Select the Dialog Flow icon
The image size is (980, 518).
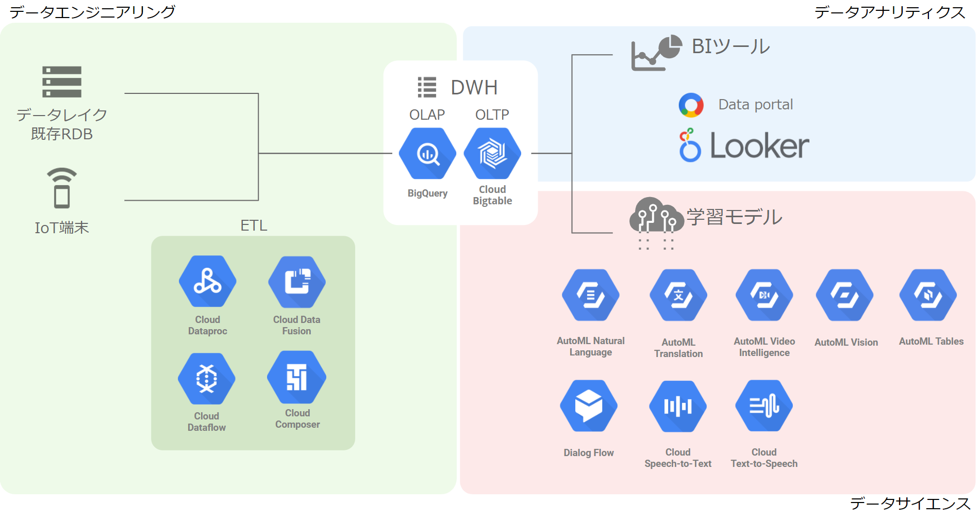point(589,406)
